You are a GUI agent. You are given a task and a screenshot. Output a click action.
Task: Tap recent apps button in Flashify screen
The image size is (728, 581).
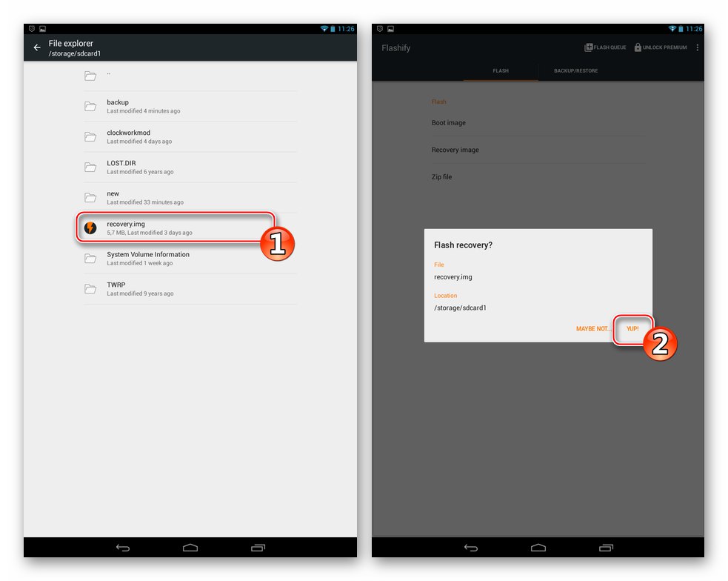[x=606, y=548]
